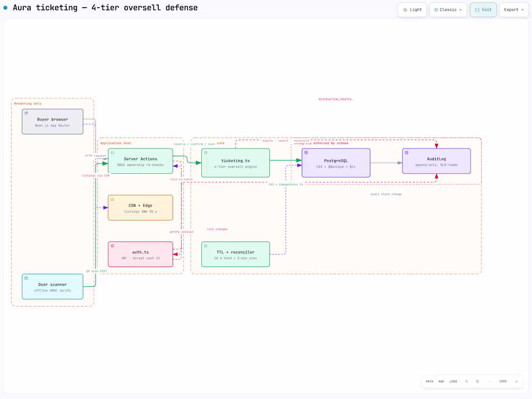This screenshot has width=532, height=399.
Task: Click 'role re-check' edge label
Action: pos(181,179)
